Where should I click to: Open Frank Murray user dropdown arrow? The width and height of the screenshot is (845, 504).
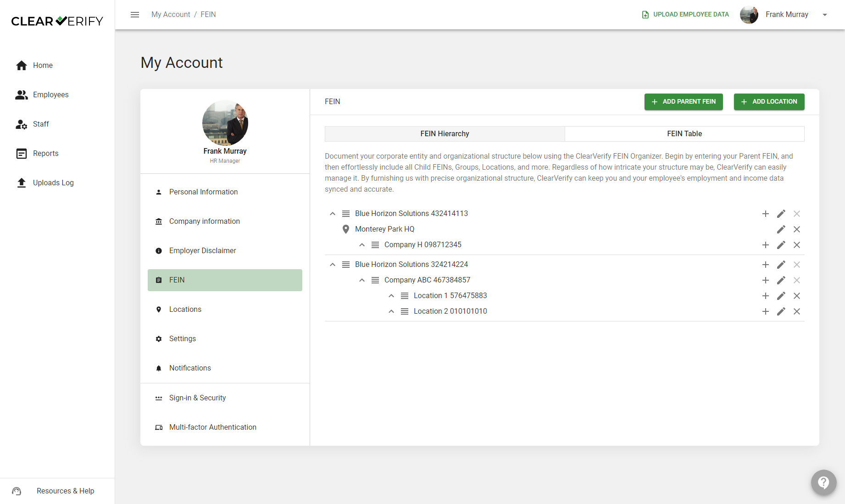(825, 15)
